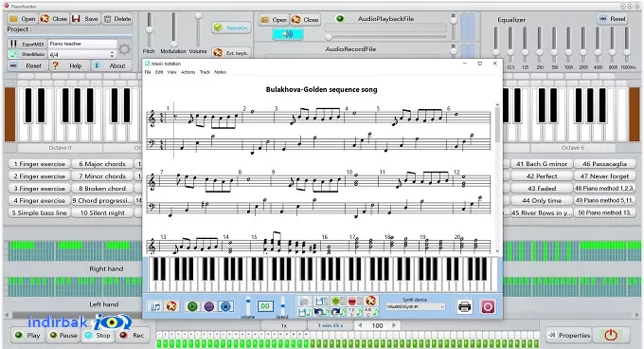
Task: Save the project with the floppy Save button
Action: click(85, 19)
